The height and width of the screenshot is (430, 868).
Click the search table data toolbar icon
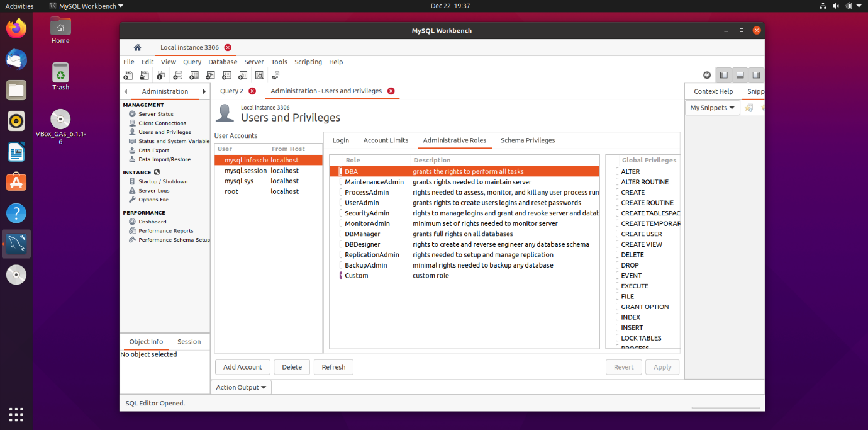(x=259, y=76)
